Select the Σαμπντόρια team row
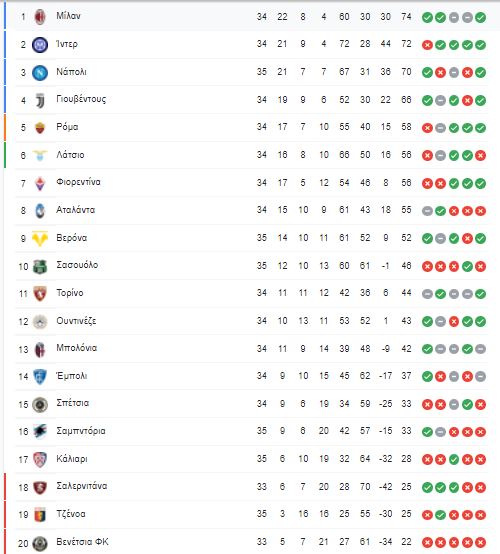The height and width of the screenshot is (554, 500). [x=252, y=431]
